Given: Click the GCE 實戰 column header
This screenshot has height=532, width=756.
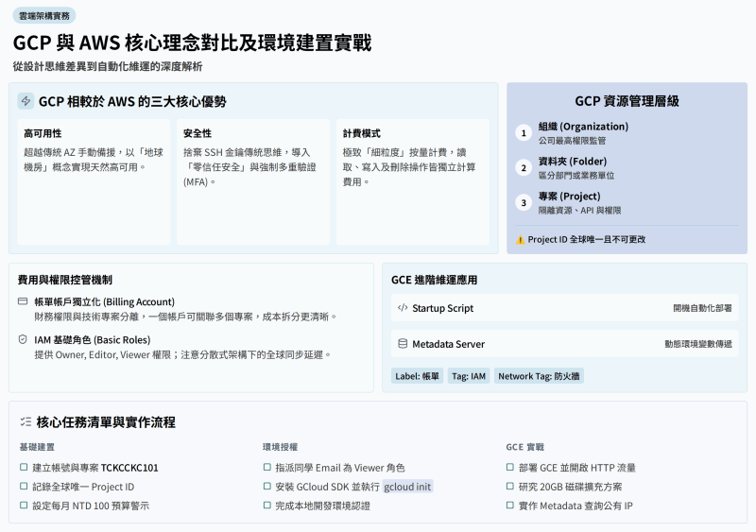Looking at the screenshot, I should (x=525, y=447).
